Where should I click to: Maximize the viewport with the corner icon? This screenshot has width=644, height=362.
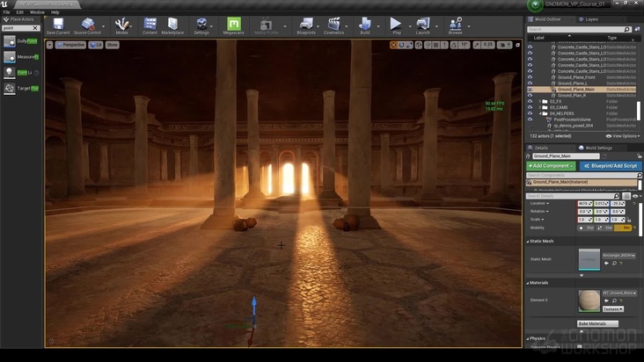(517, 45)
